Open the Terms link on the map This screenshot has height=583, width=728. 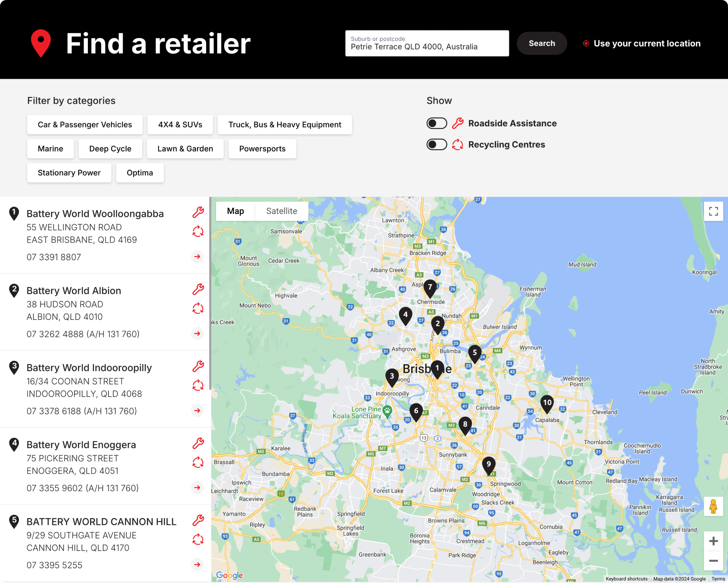click(718, 578)
